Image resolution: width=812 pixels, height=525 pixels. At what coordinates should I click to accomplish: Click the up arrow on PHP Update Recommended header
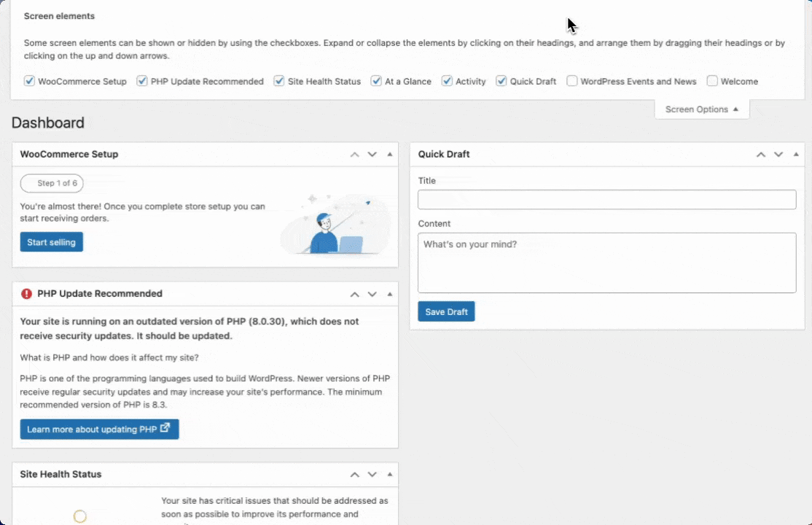tap(354, 293)
